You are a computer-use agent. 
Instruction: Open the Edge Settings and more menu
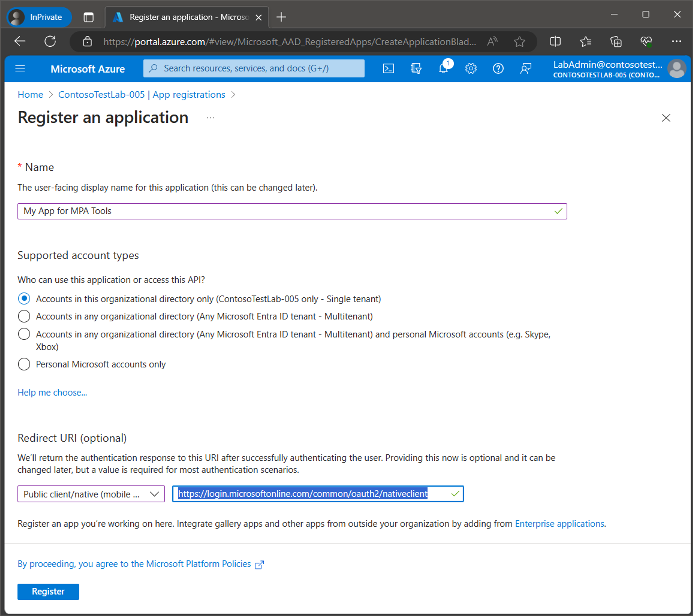(676, 41)
